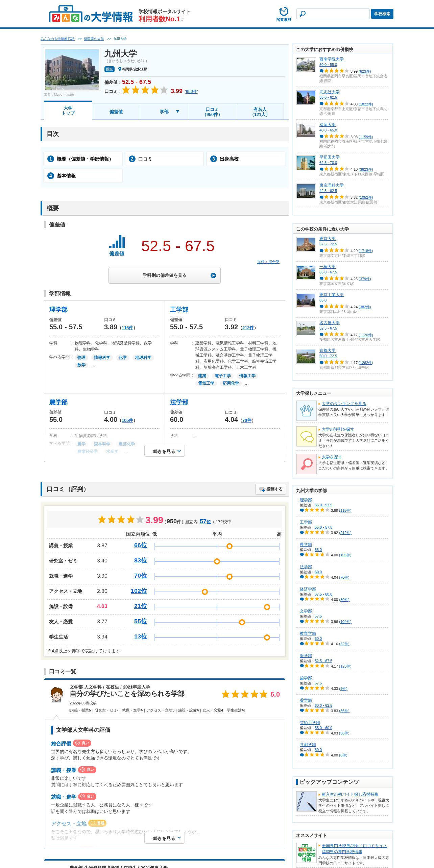434x868 pixels.
Task: Open the 66位 ranking link for 講義・授業
Action: (x=141, y=545)
